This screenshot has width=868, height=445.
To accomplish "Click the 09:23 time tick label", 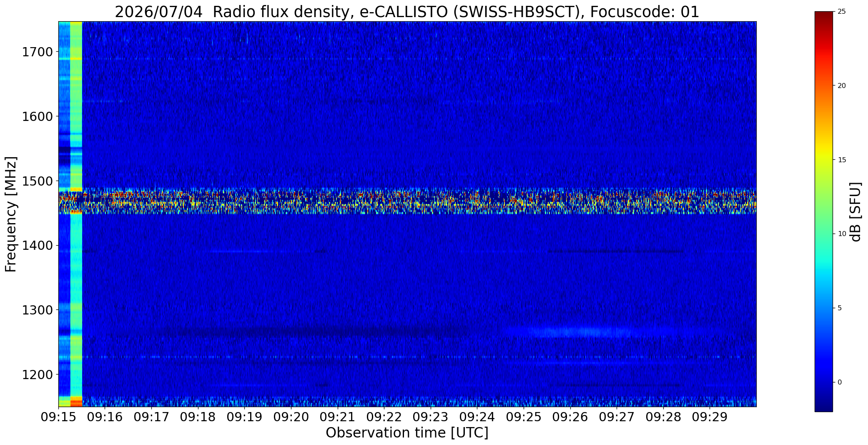I will point(431,417).
